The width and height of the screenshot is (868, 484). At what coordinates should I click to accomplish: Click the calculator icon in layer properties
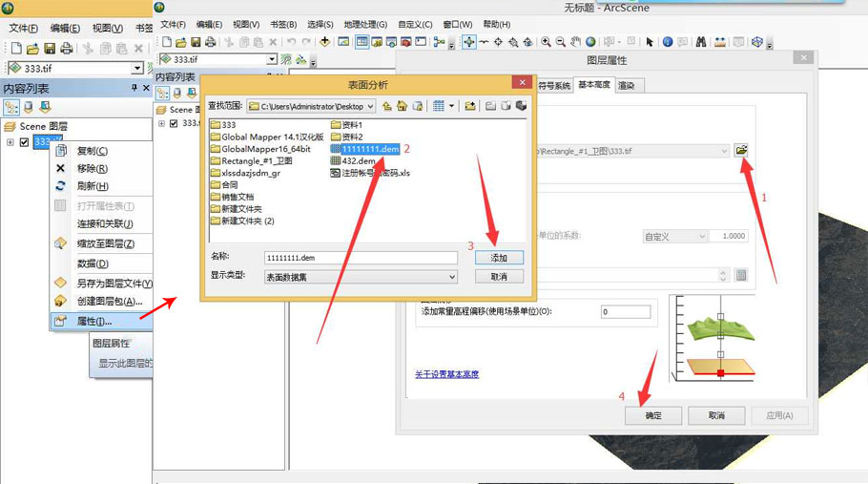click(741, 275)
